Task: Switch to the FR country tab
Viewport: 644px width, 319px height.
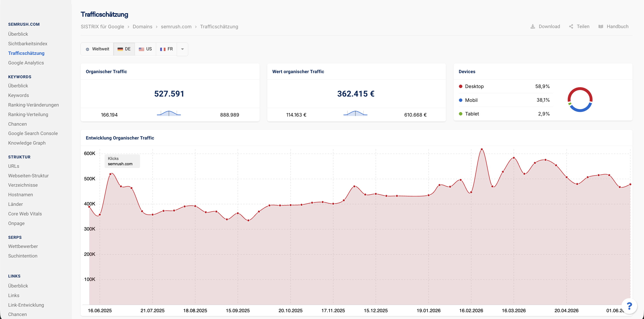Action: [x=167, y=49]
